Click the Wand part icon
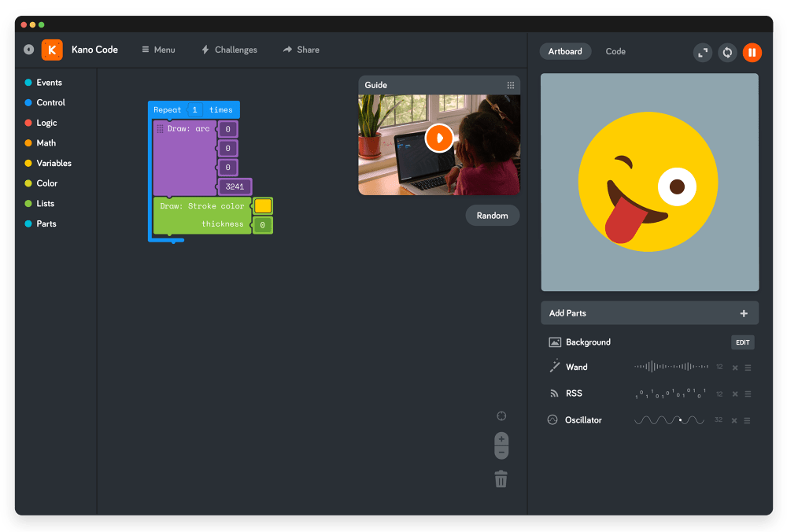 tap(555, 367)
